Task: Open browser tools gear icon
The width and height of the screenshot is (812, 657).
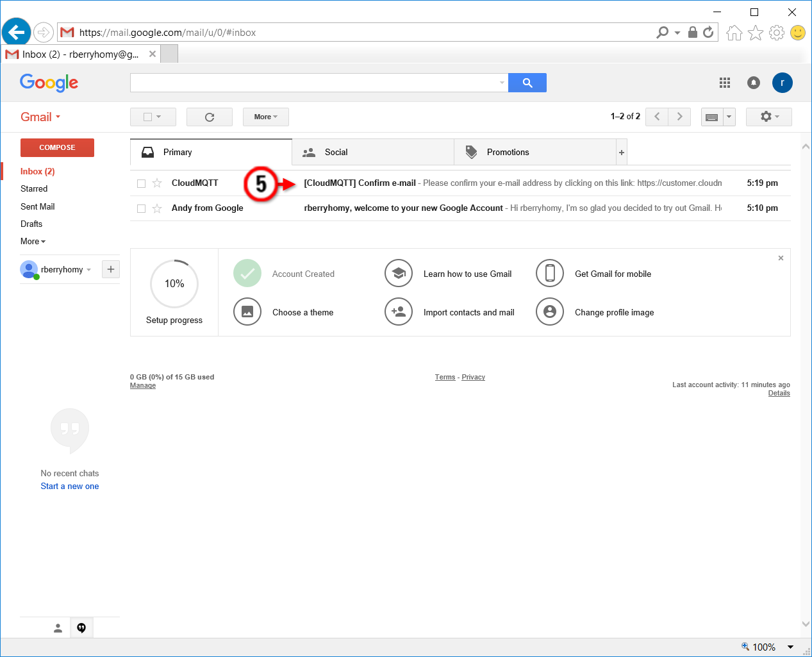Action: tap(777, 33)
